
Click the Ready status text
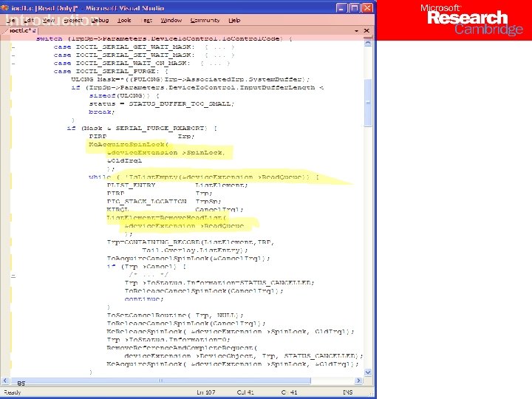click(x=13, y=392)
